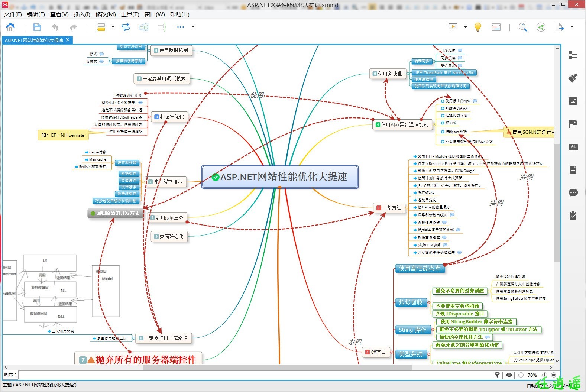Reset zoom to actual size
This screenshot has height=392, width=586.
point(554,375)
